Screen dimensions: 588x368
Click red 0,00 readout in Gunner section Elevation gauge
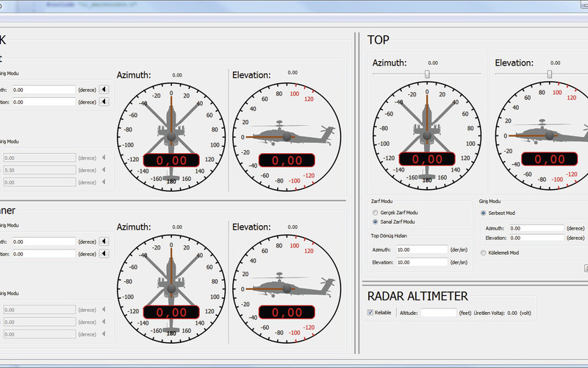287,312
